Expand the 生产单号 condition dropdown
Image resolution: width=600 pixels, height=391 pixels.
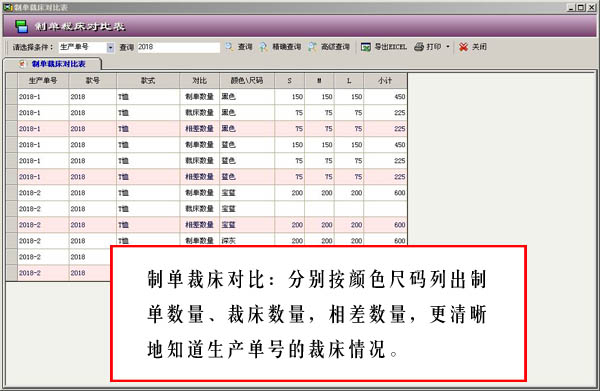click(x=110, y=47)
